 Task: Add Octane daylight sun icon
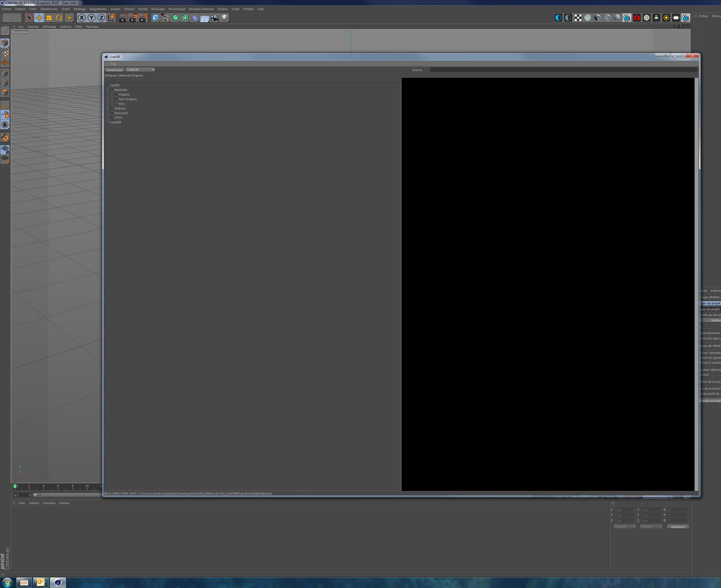click(x=666, y=18)
